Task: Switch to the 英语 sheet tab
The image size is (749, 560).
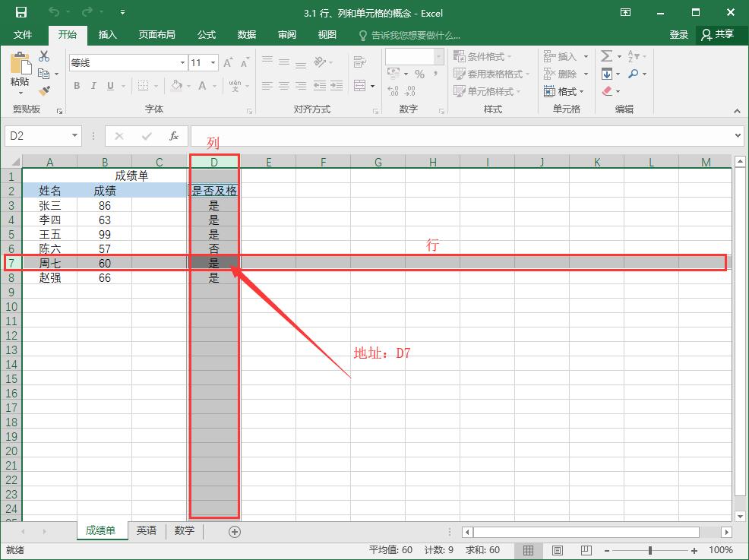Action: pos(147,531)
